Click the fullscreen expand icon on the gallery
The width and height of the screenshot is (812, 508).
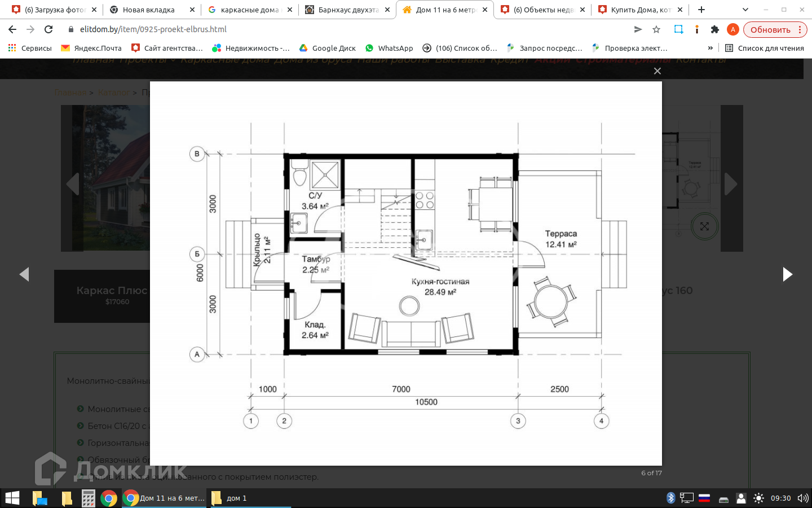pyautogui.click(x=704, y=226)
